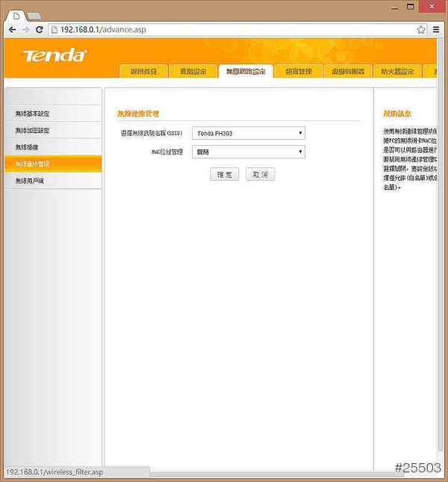Bookmark page with the star icon
This screenshot has width=448, height=482.
(421, 30)
